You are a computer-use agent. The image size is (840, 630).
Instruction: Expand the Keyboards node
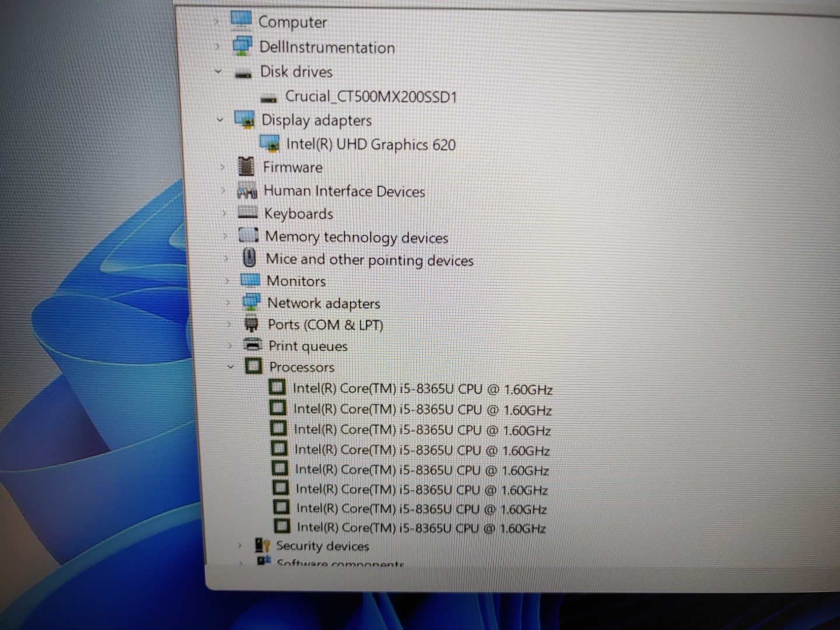(x=224, y=213)
